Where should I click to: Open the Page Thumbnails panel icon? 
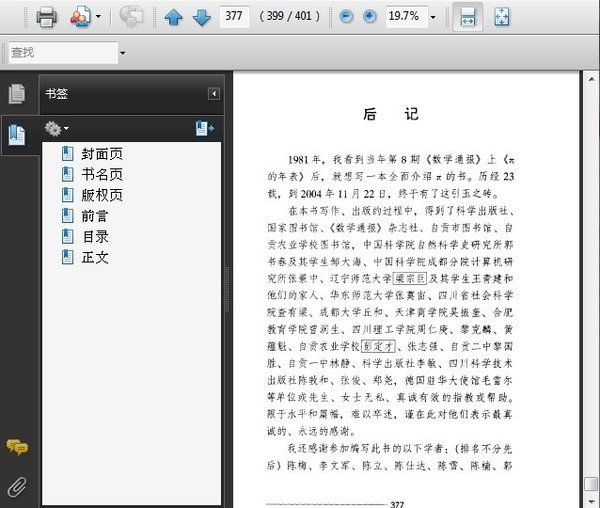point(17,94)
